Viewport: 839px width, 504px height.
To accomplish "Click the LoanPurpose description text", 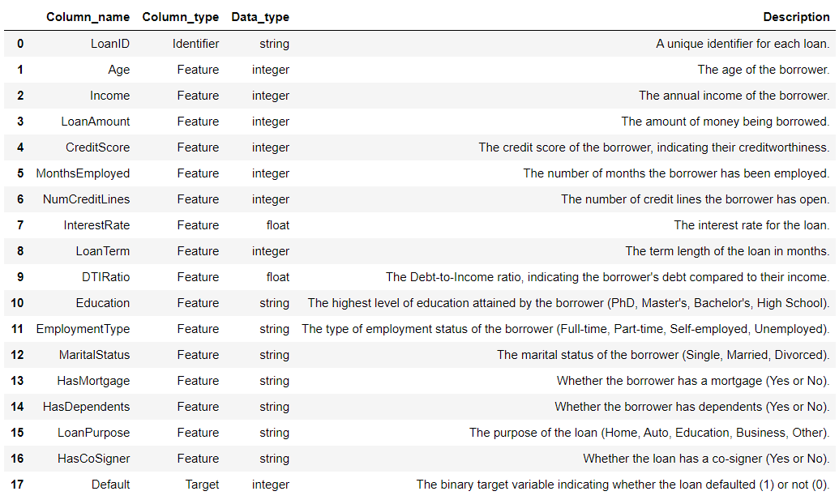I will [x=649, y=433].
